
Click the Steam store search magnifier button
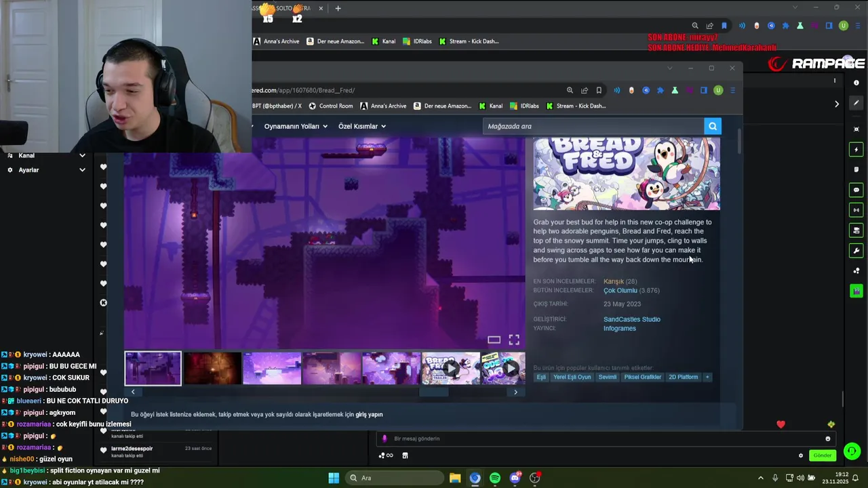713,126
